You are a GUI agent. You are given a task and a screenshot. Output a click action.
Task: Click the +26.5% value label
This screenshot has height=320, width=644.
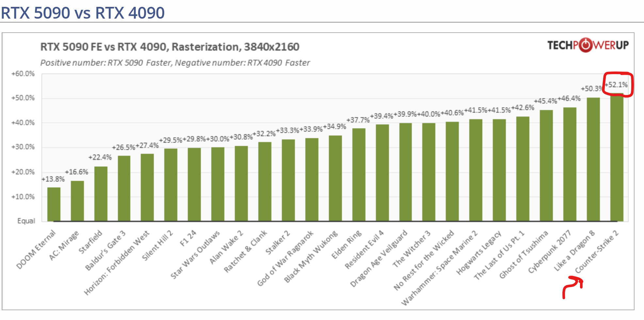pyautogui.click(x=123, y=147)
